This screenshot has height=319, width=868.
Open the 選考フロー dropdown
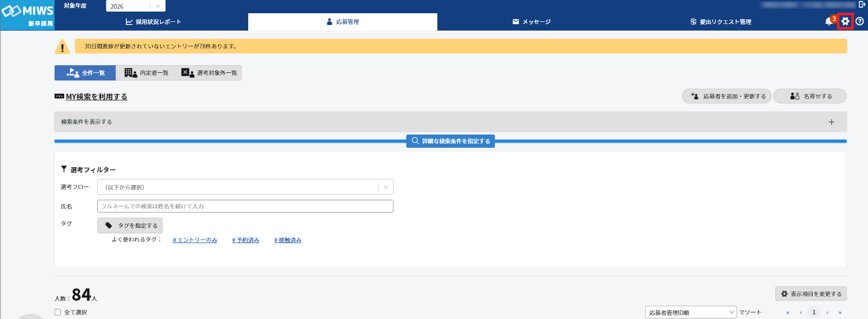click(245, 187)
